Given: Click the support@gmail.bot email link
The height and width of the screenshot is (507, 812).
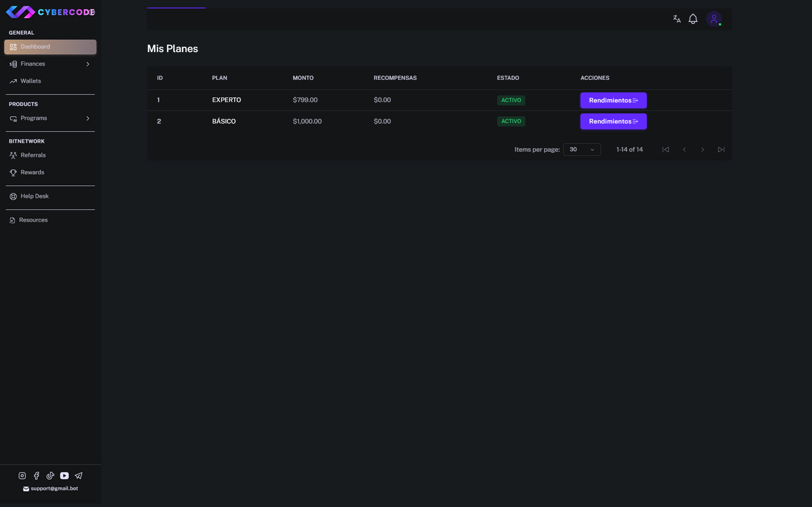Looking at the screenshot, I should pos(54,489).
